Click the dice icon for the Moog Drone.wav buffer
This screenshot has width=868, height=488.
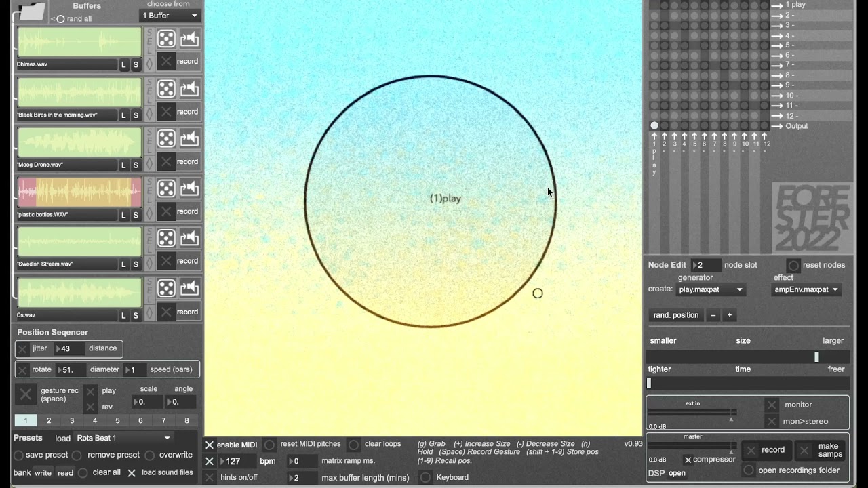pyautogui.click(x=166, y=139)
